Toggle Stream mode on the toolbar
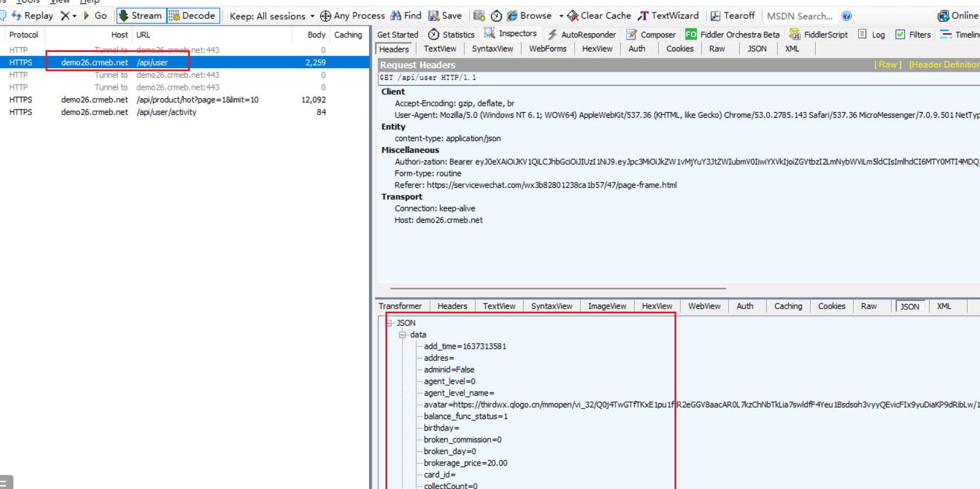The height and width of the screenshot is (489, 980). [141, 16]
